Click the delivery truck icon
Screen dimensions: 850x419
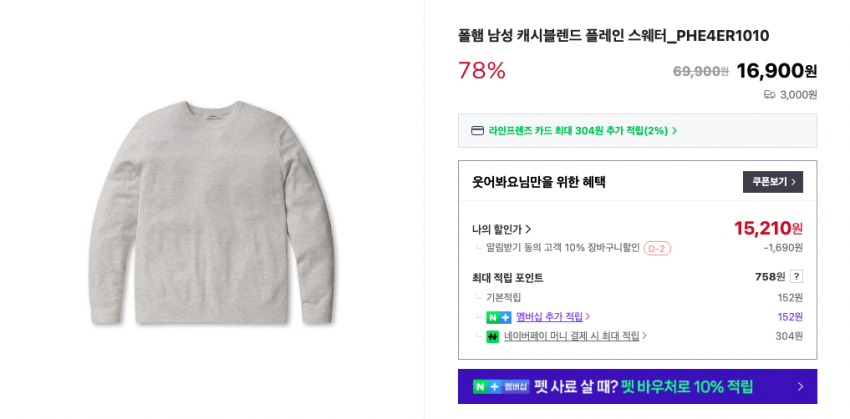(x=769, y=95)
